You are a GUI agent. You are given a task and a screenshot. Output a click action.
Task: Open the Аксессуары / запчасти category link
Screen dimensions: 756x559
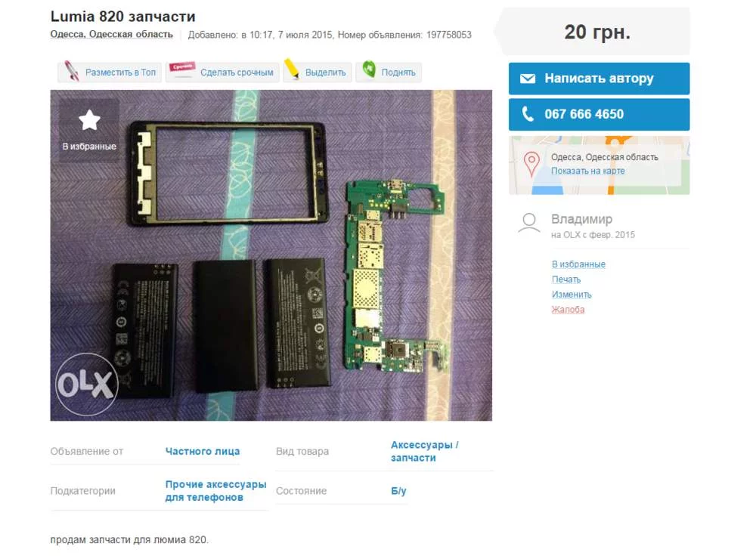coord(425,452)
